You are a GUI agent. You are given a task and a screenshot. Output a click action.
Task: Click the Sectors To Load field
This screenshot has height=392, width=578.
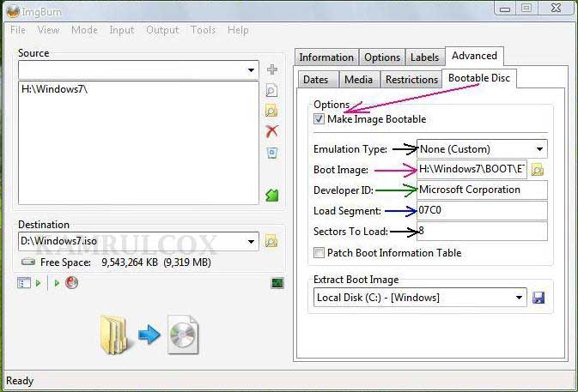(482, 231)
